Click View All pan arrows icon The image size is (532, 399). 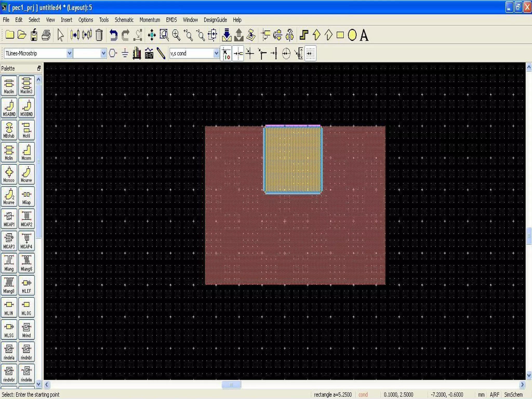click(x=151, y=35)
